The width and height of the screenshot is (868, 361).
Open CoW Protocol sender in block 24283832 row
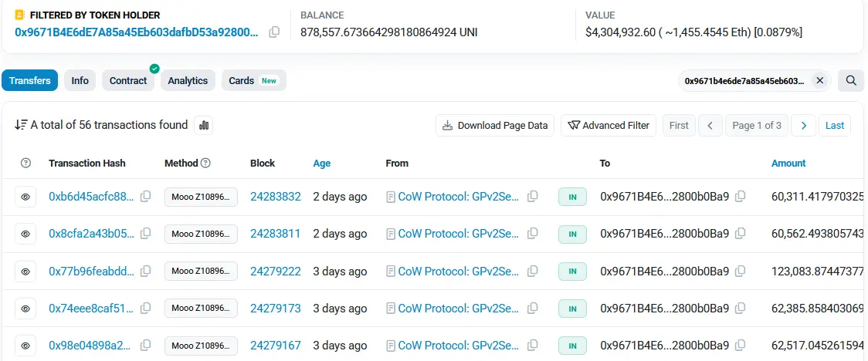(x=459, y=196)
